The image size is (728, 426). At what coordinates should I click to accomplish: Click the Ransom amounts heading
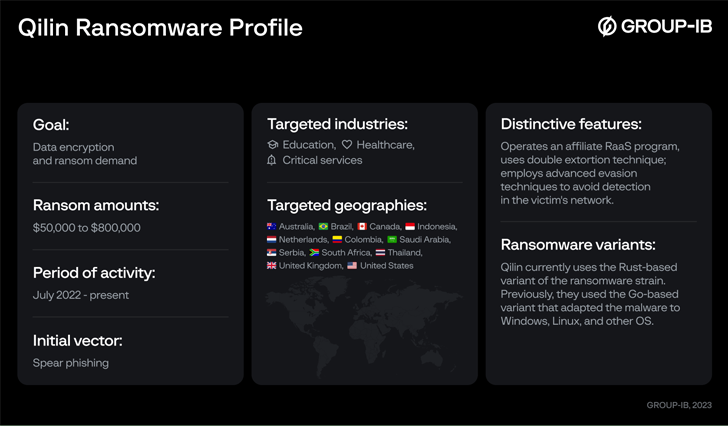(x=96, y=206)
